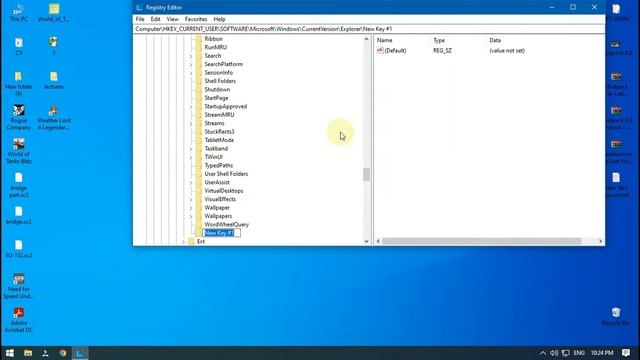640x360 pixels.
Task: Open the Windows Start menu
Action: pyautogui.click(x=10, y=353)
